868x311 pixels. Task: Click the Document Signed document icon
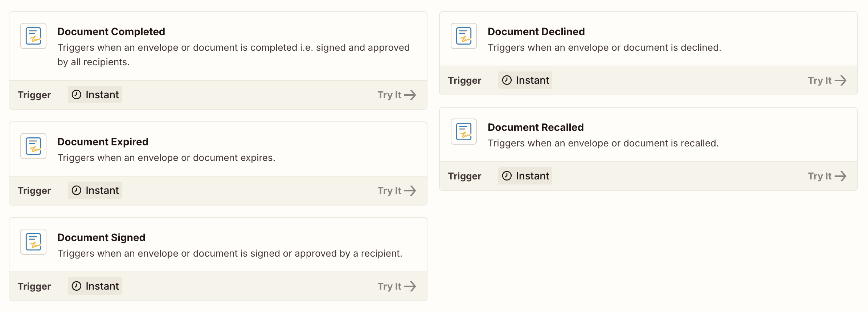pos(33,242)
